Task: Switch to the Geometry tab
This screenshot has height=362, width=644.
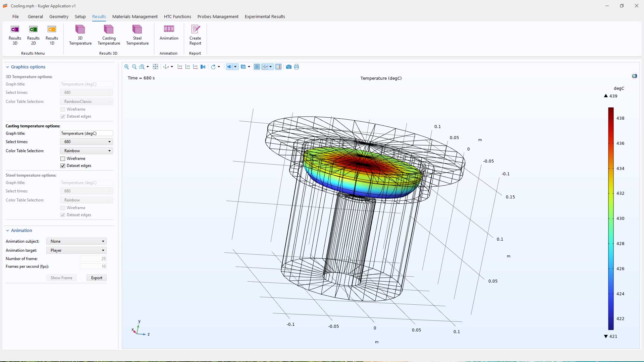Action: (59, 16)
